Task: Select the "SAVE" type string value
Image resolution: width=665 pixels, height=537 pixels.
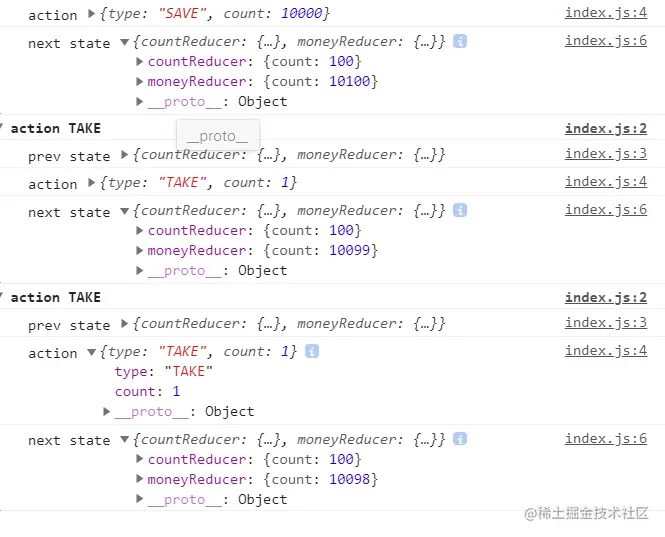Action: click(182, 14)
